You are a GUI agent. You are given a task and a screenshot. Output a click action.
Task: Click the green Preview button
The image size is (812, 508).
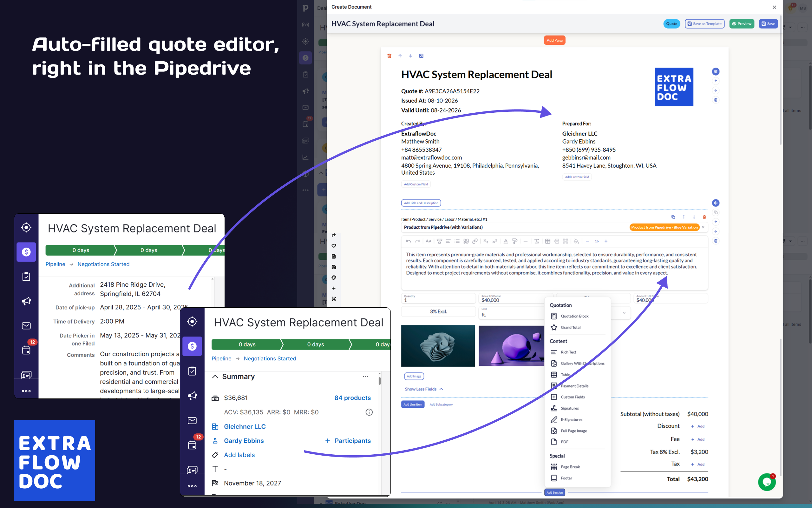[742, 23]
